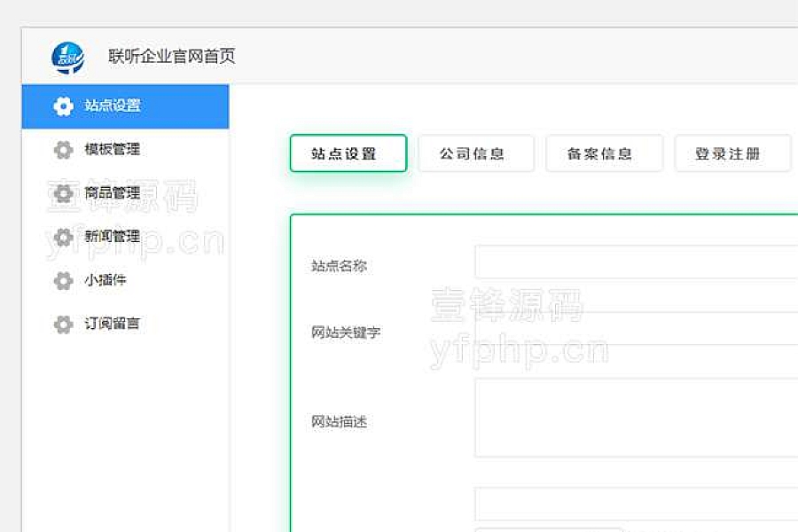798x532 pixels.
Task: Click the 网站描述 field label
Action: (x=339, y=421)
